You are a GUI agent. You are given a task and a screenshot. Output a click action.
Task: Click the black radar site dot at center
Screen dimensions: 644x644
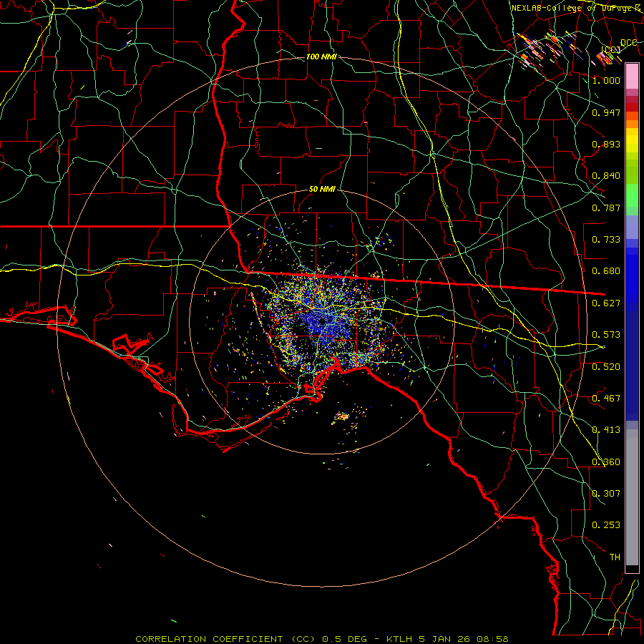coord(323,321)
